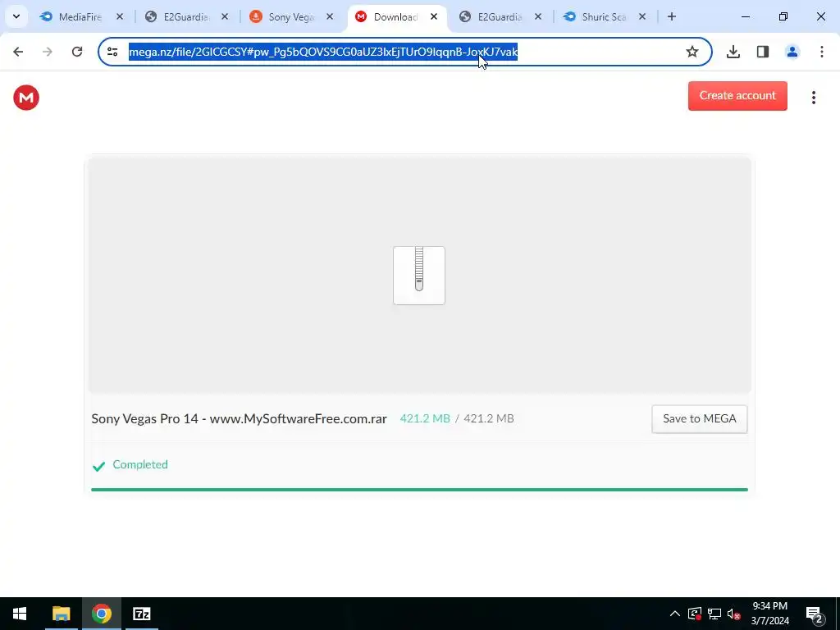
Task: Bookmark this page with the star
Action: [692, 52]
